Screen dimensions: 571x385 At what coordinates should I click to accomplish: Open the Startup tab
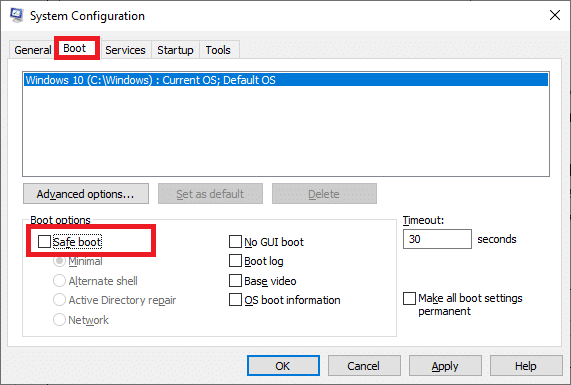pyautogui.click(x=175, y=50)
